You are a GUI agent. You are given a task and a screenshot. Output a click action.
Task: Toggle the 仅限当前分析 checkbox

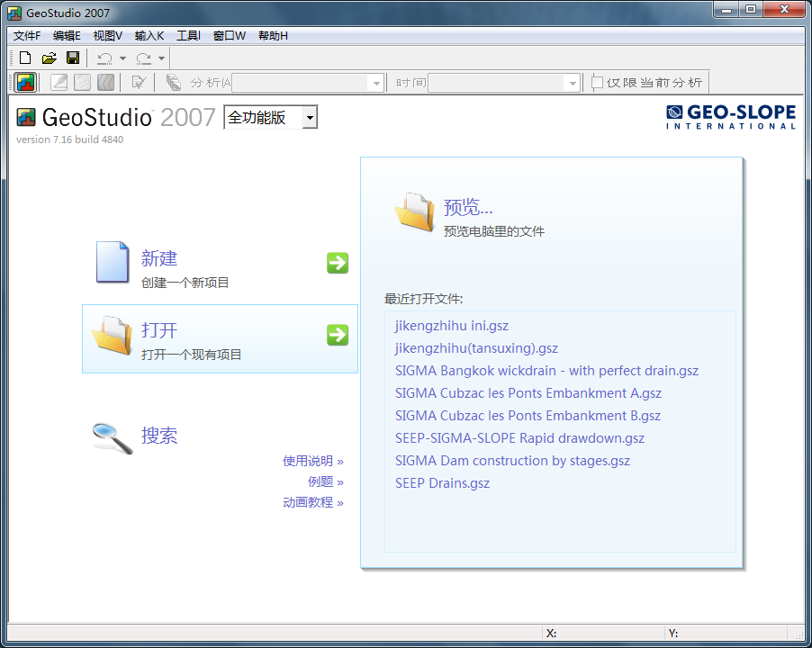(x=597, y=82)
